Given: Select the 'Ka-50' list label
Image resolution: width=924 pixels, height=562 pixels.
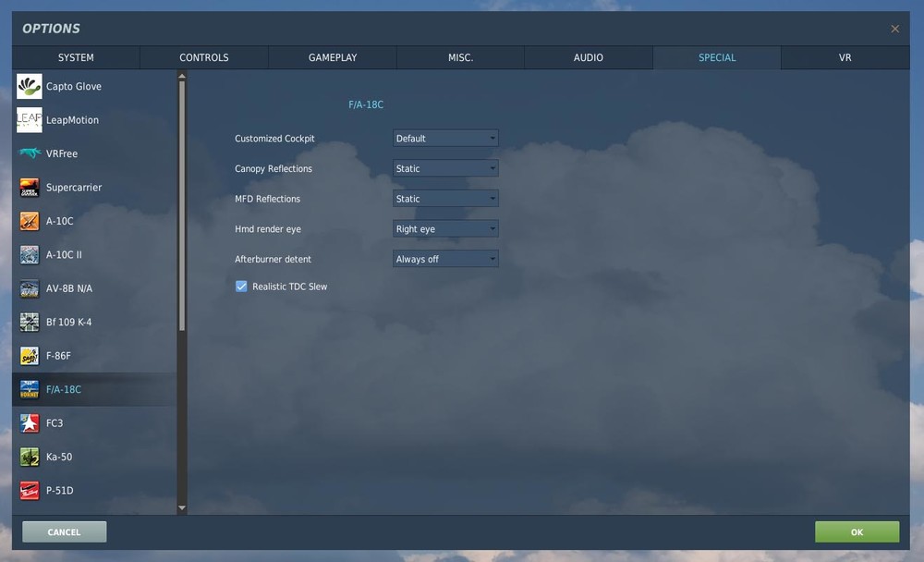Looking at the screenshot, I should click(59, 457).
